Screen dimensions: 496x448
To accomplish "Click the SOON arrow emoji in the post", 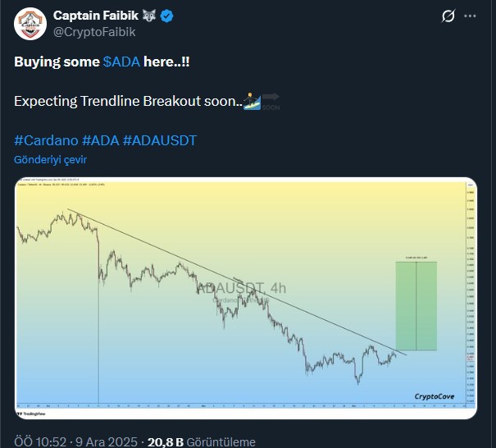I will coord(273,101).
